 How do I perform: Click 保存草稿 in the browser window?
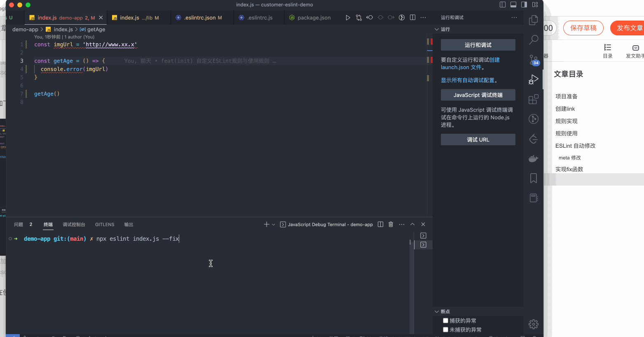coord(583,28)
